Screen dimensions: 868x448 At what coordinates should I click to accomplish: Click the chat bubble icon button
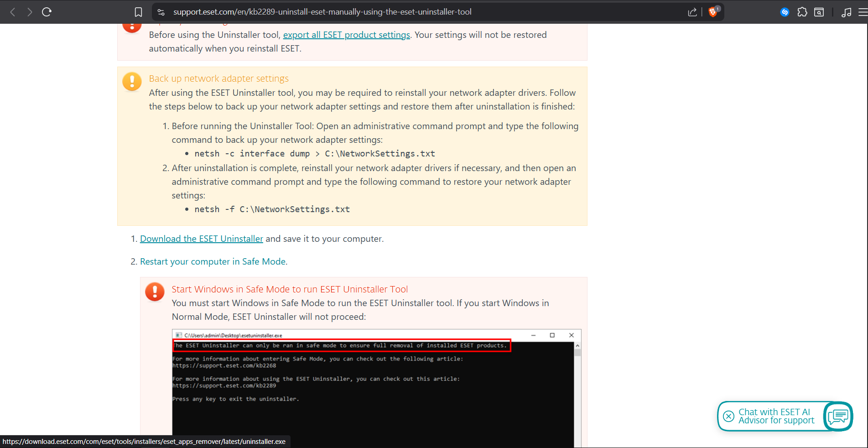point(838,416)
